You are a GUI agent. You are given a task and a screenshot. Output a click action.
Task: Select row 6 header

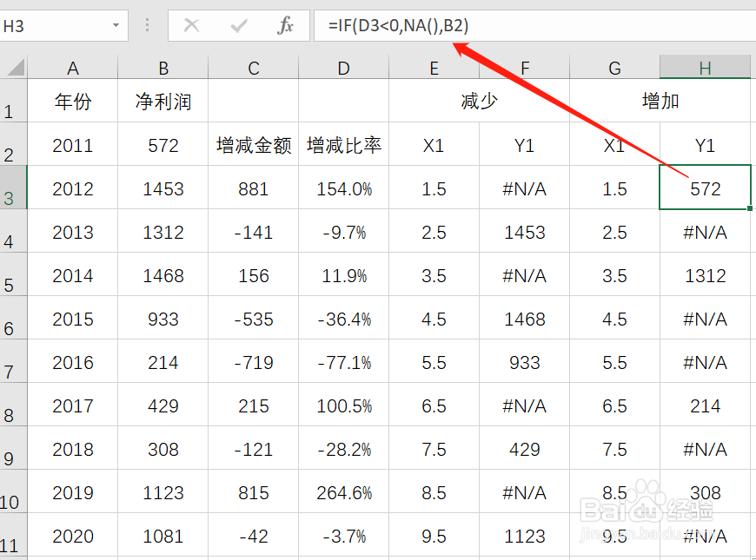14,317
